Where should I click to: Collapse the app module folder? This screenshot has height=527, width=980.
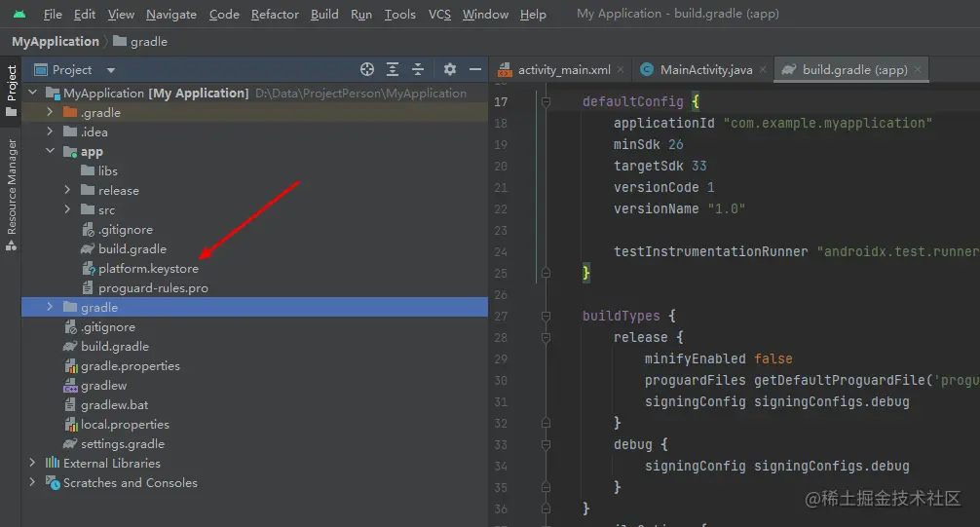click(50, 151)
